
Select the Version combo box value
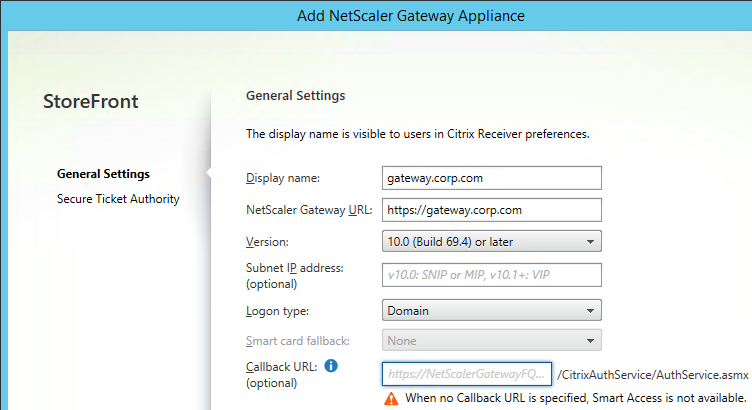pos(492,242)
